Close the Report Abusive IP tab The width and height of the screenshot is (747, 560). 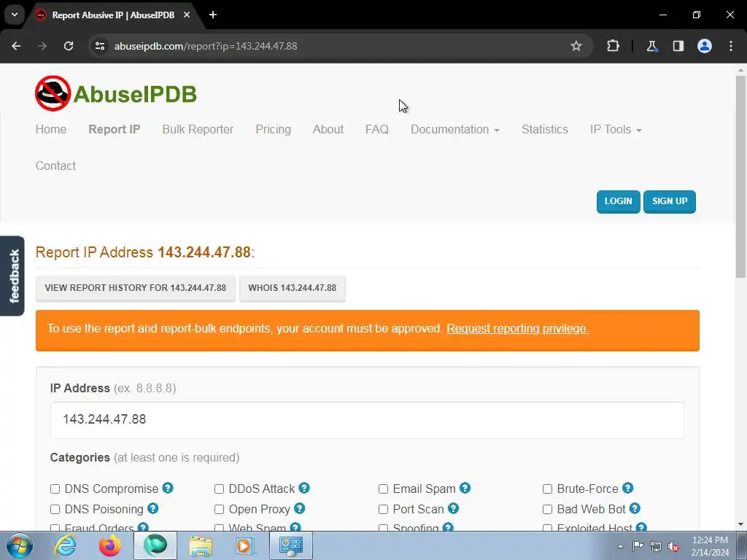point(187,15)
